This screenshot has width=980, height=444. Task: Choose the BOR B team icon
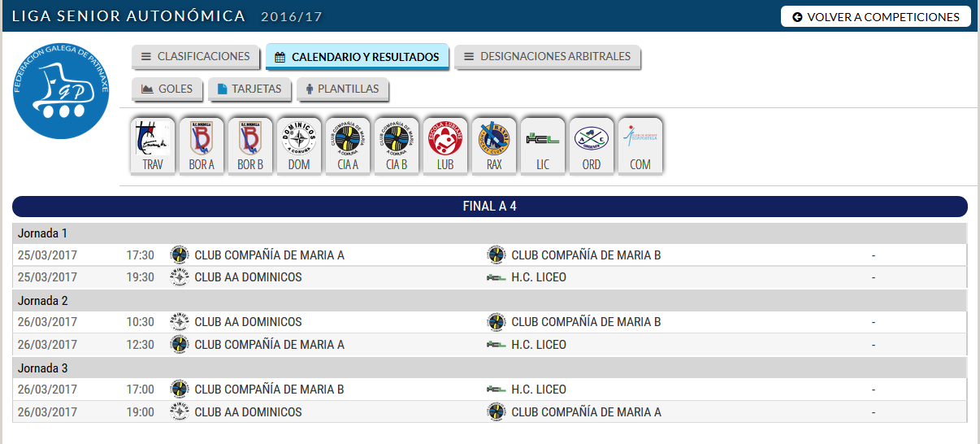[250, 146]
